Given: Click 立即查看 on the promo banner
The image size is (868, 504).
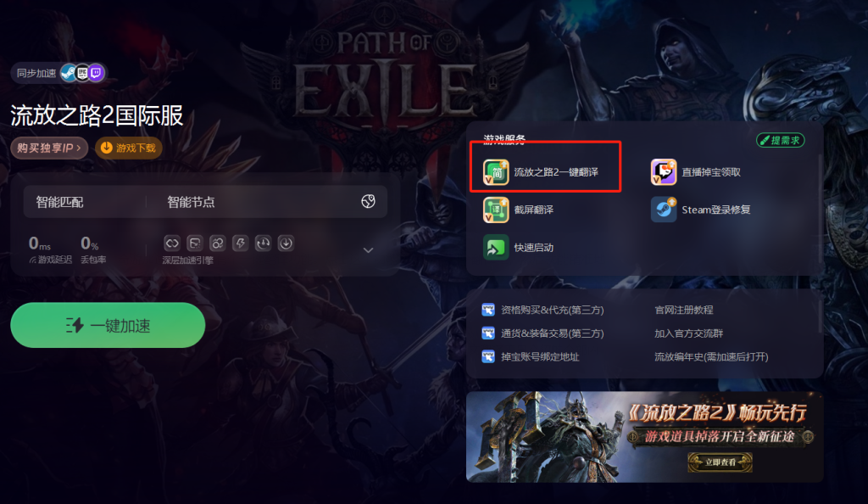Looking at the screenshot, I should tap(721, 462).
